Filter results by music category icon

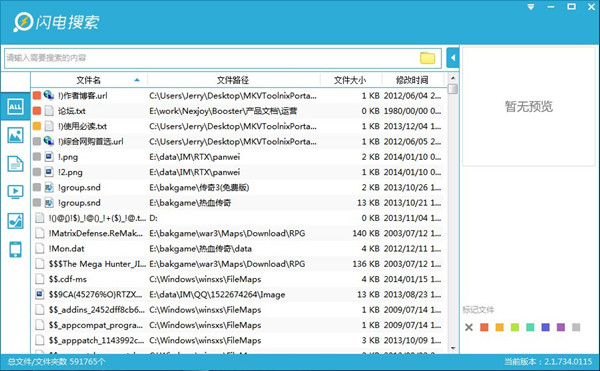(15, 221)
